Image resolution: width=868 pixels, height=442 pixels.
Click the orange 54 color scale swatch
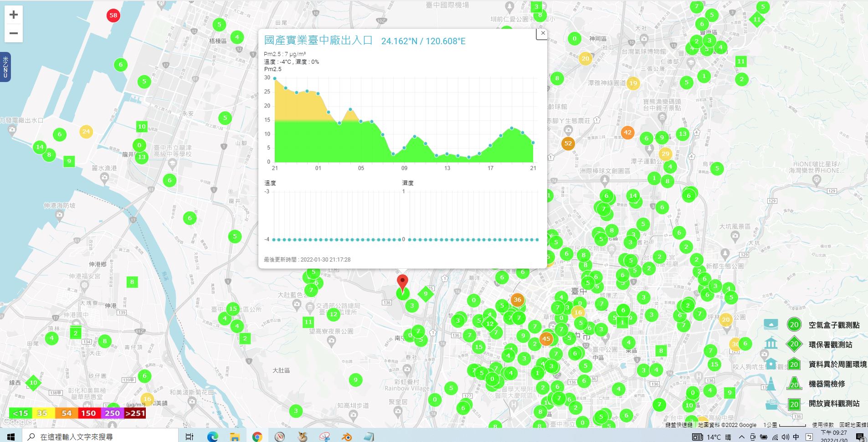coord(67,413)
